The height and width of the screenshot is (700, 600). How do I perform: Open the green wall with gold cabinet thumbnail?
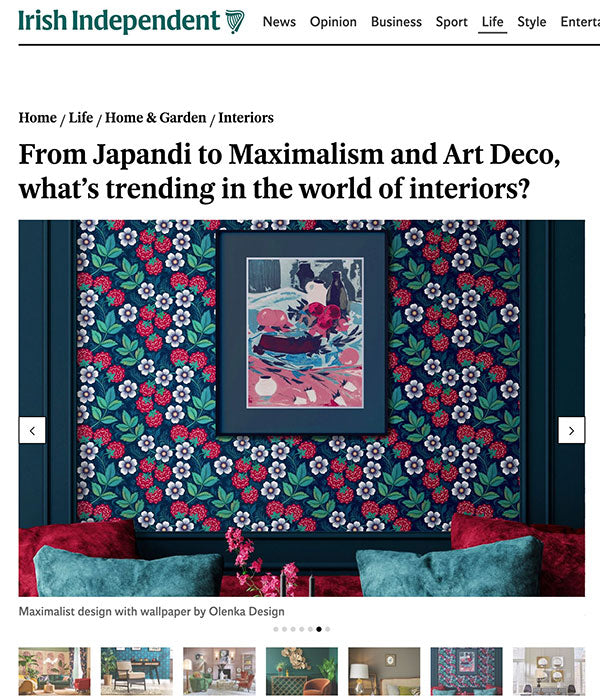tap(302, 671)
